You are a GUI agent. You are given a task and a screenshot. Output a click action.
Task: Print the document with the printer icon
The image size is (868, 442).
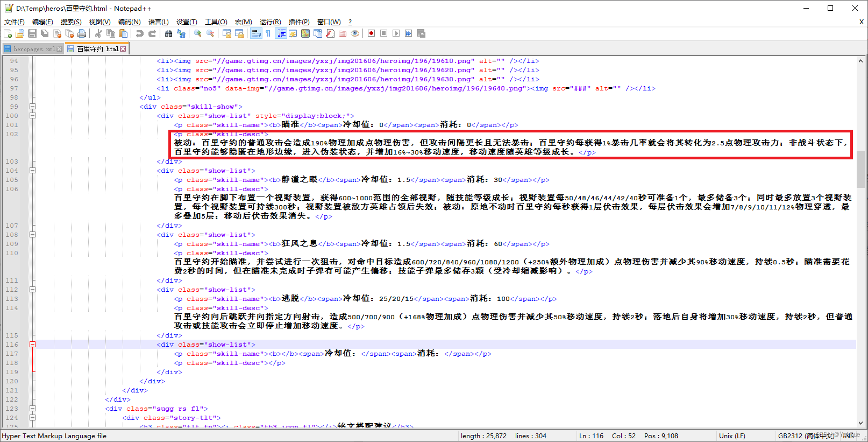tap(82, 33)
